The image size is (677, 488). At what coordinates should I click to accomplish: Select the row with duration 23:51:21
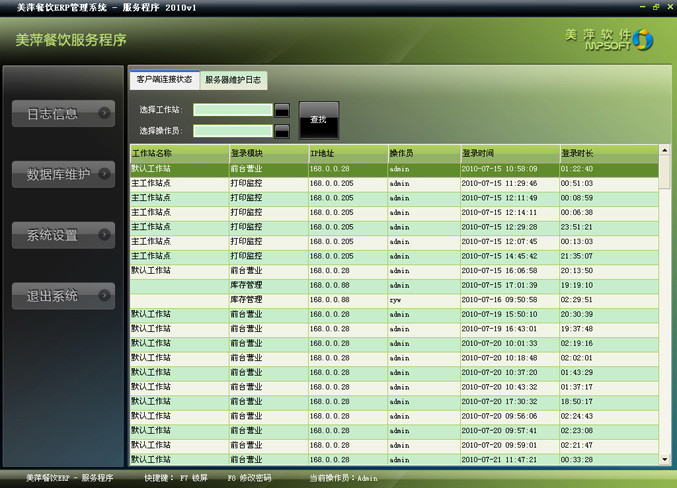click(x=394, y=227)
